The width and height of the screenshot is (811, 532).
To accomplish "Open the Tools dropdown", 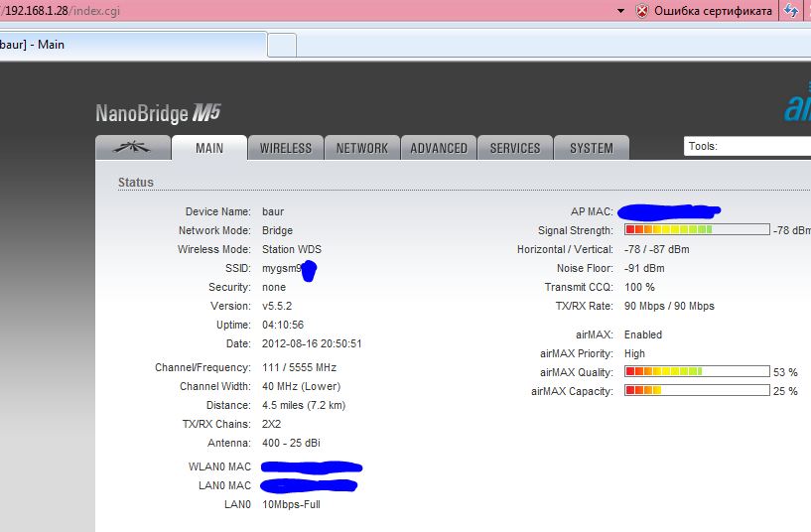I will 746,146.
